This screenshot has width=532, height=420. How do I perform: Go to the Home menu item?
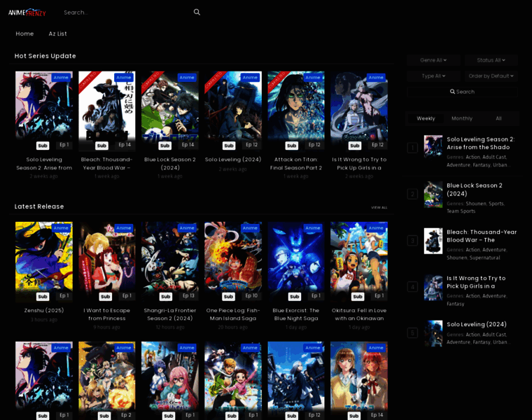pos(24,34)
